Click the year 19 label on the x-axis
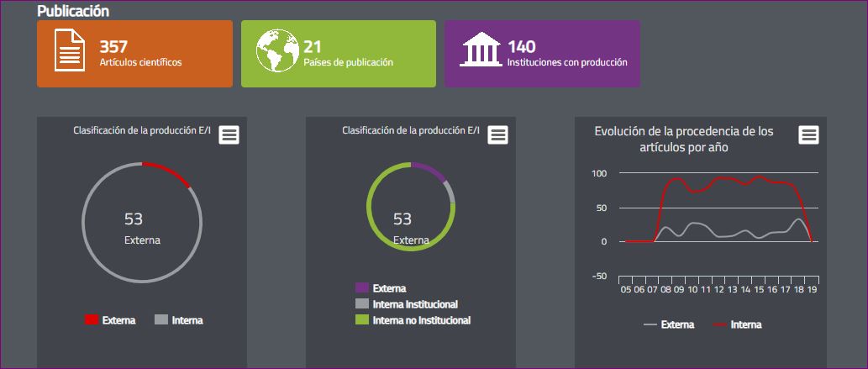 (x=812, y=289)
